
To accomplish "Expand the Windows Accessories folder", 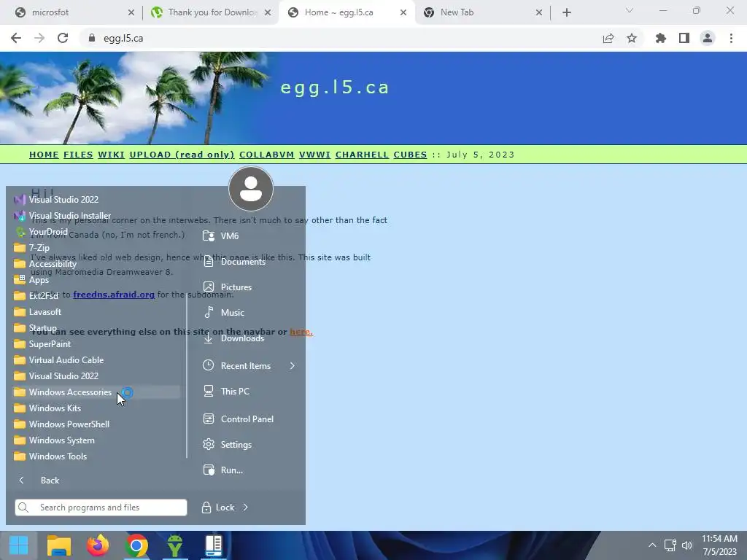I will click(x=96, y=392).
